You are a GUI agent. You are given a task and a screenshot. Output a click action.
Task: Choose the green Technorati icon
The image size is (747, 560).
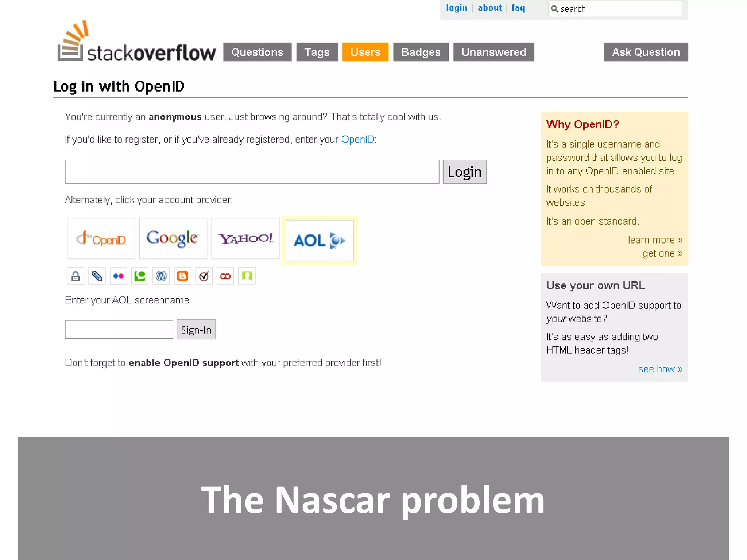click(140, 276)
